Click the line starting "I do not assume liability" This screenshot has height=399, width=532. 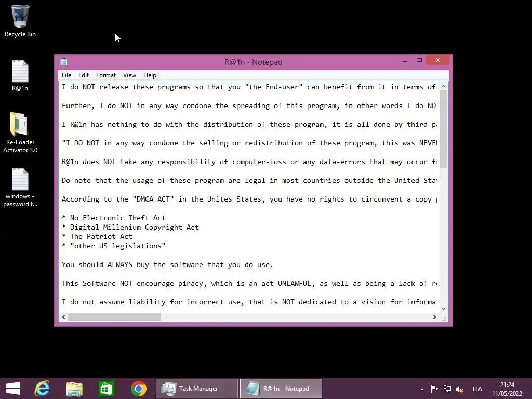(x=249, y=302)
